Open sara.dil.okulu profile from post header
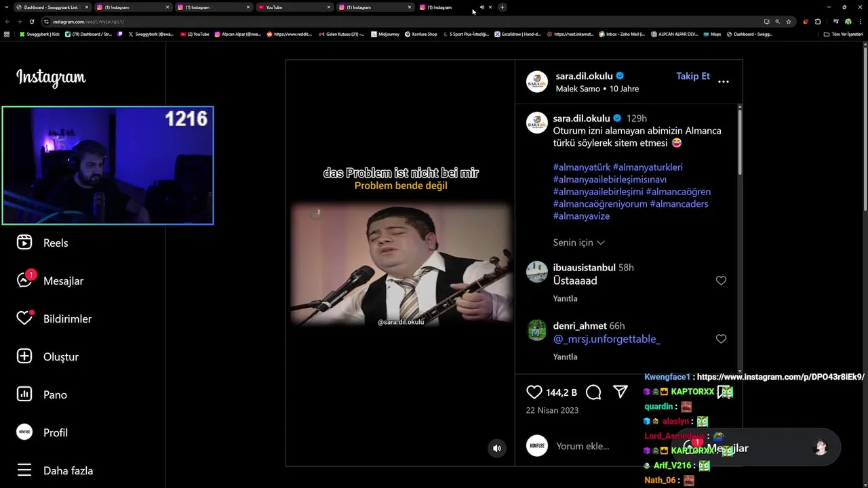This screenshot has height=488, width=868. click(584, 76)
